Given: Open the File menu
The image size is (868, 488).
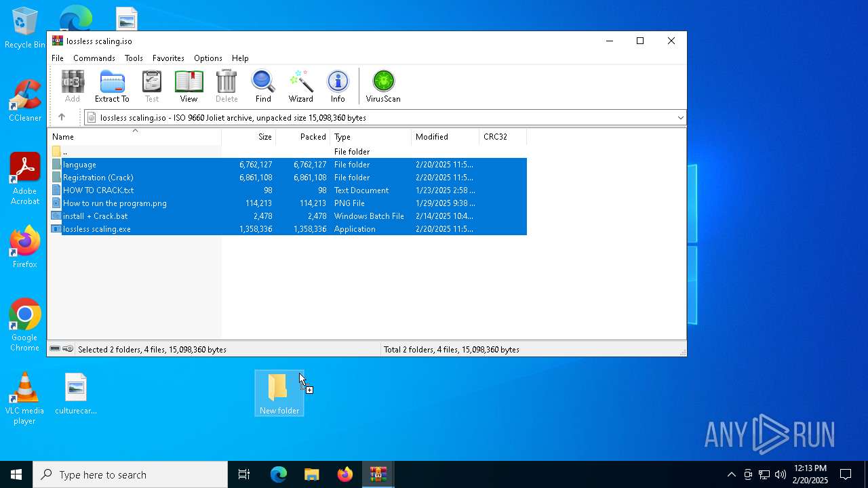Looking at the screenshot, I should click(58, 58).
